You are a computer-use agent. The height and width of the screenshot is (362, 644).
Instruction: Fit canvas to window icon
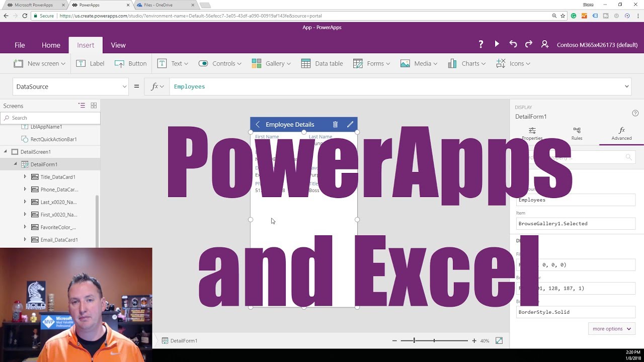click(499, 340)
